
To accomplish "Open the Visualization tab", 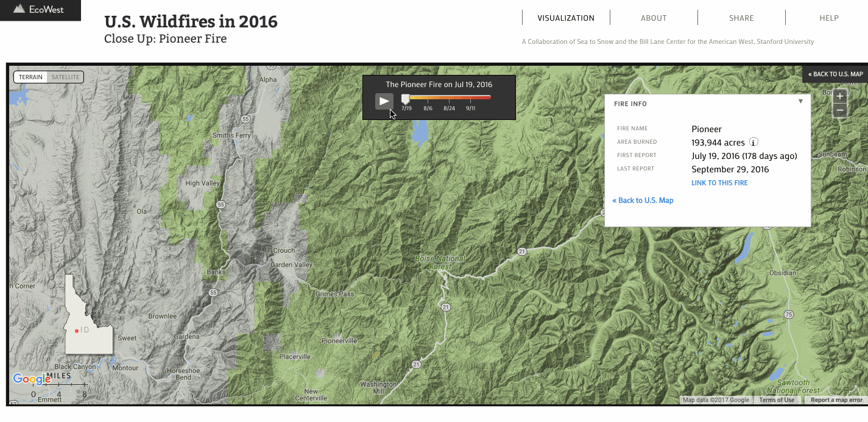I will [x=566, y=18].
